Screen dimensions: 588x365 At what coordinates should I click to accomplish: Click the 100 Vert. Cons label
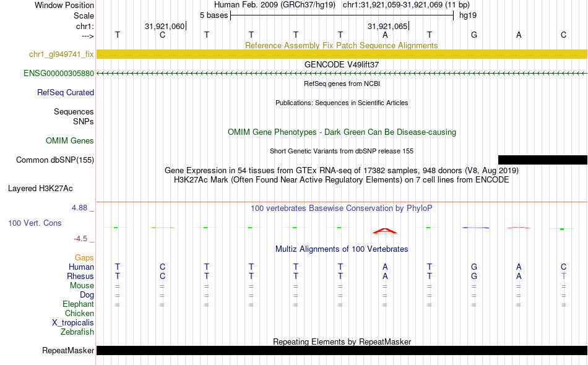[35, 223]
